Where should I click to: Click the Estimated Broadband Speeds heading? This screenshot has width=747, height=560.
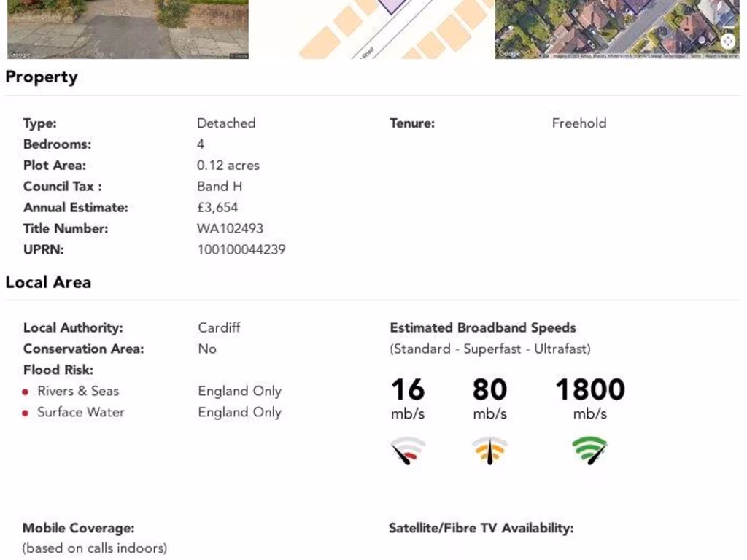click(483, 327)
